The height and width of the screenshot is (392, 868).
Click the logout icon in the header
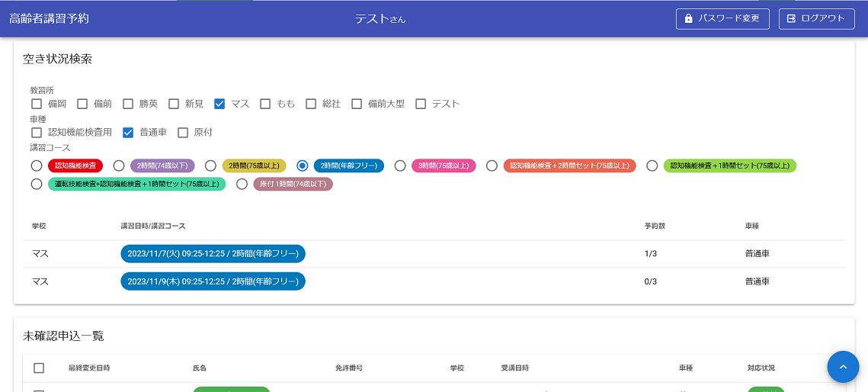[791, 18]
